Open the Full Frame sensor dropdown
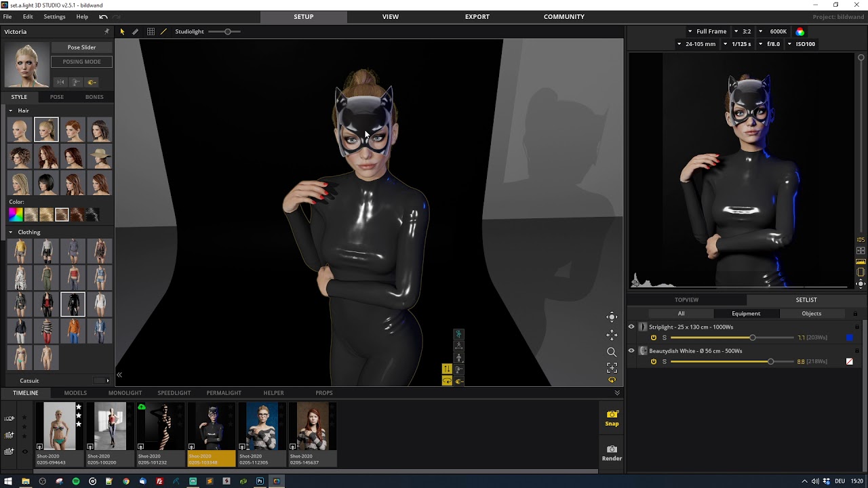This screenshot has width=868, height=488. [707, 31]
